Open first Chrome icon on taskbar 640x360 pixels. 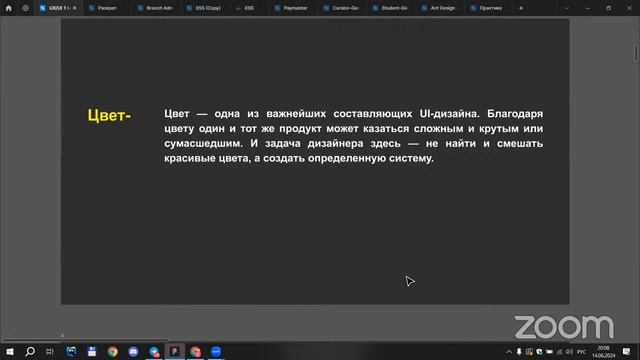(x=113, y=351)
